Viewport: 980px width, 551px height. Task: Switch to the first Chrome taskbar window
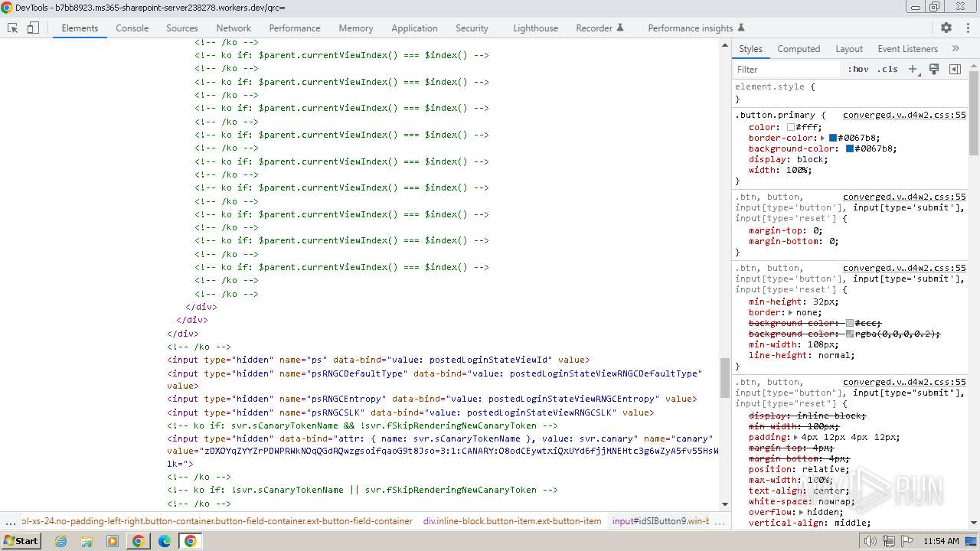139,541
